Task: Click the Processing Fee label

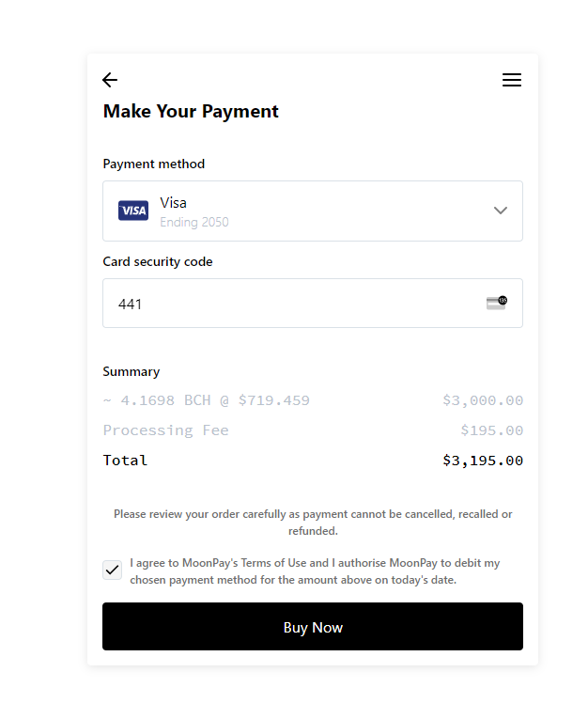Action: click(x=165, y=430)
